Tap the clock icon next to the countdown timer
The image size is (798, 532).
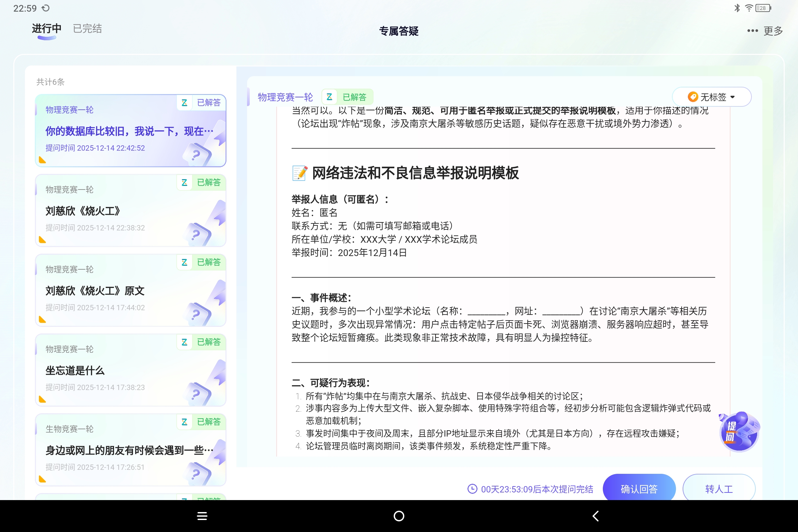pos(472,489)
